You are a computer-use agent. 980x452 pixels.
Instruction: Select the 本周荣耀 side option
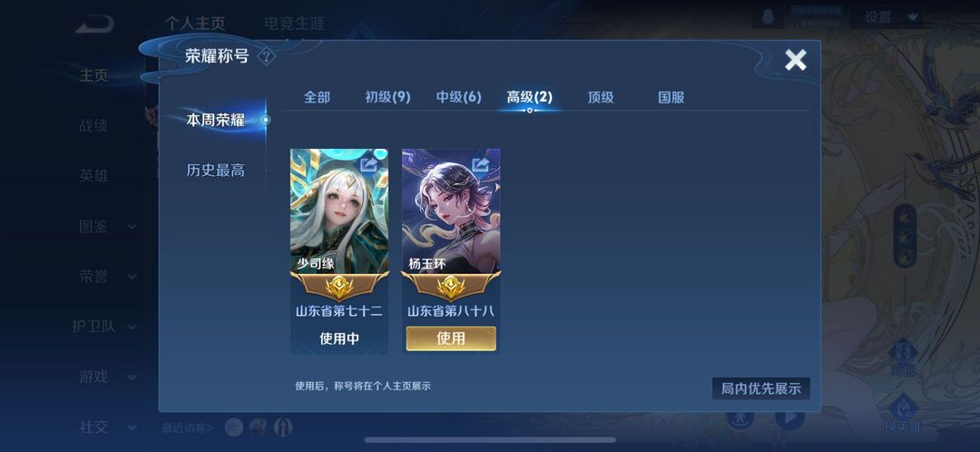tap(215, 120)
